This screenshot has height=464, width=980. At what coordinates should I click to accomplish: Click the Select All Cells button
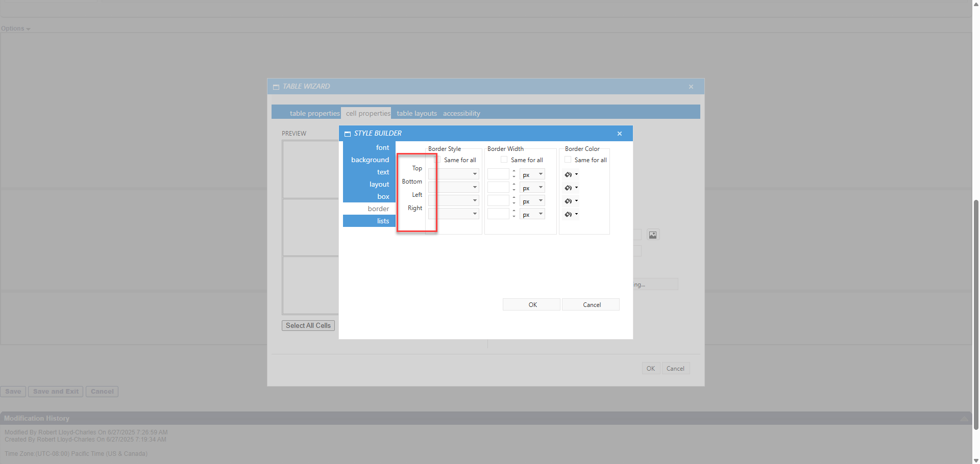(x=308, y=325)
